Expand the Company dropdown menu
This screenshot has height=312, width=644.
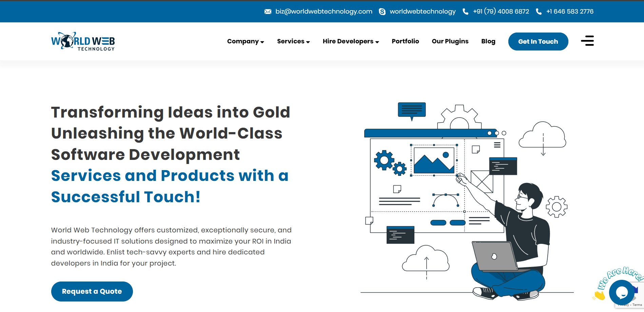pyautogui.click(x=246, y=41)
